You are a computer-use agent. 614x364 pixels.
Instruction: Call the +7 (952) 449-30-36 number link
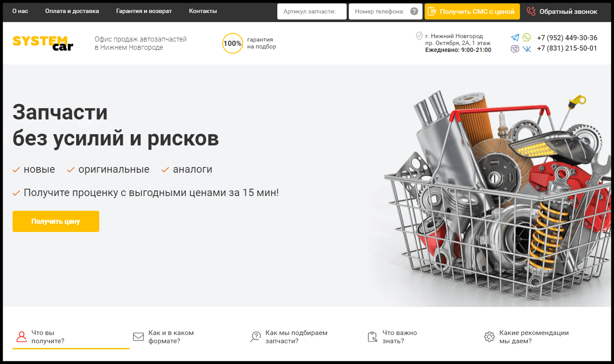click(x=567, y=38)
